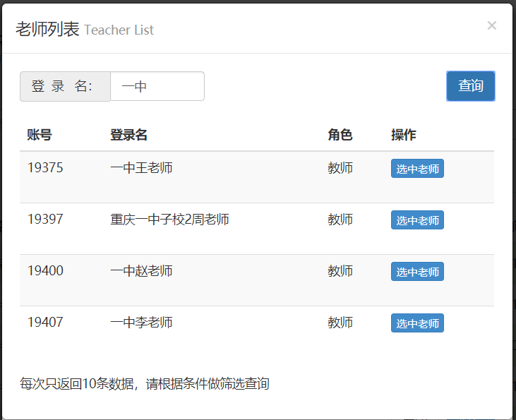Screen dimensions: 516x420
Task: Click account number 19375
Action: (45, 167)
